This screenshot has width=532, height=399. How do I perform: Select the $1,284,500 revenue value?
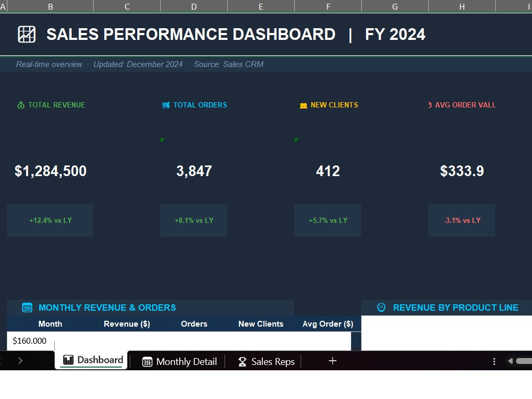51,171
